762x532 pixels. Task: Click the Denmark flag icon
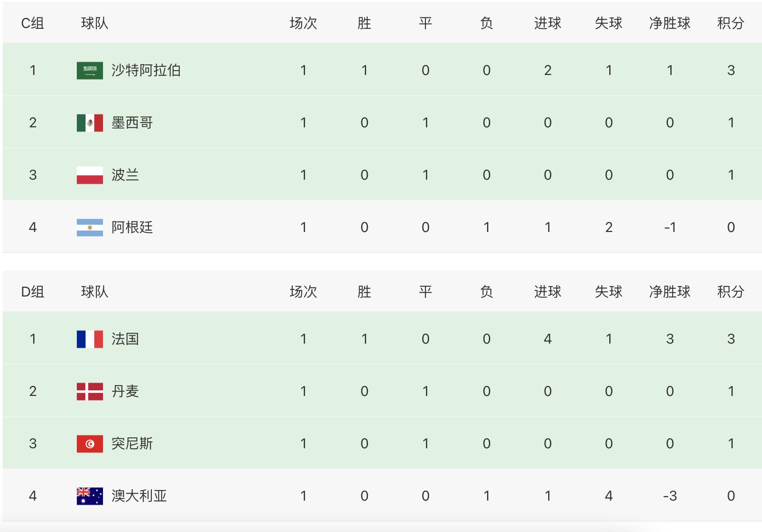pos(90,391)
